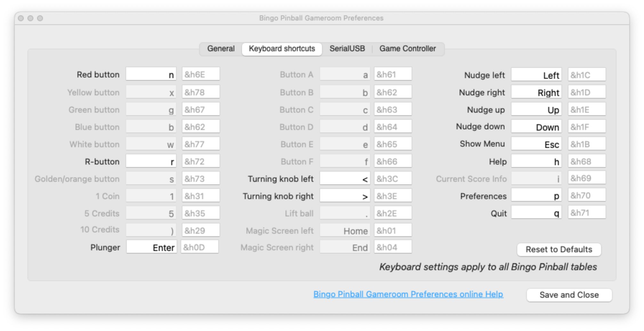
Task: Click the Button E key field
Action: [x=345, y=144]
